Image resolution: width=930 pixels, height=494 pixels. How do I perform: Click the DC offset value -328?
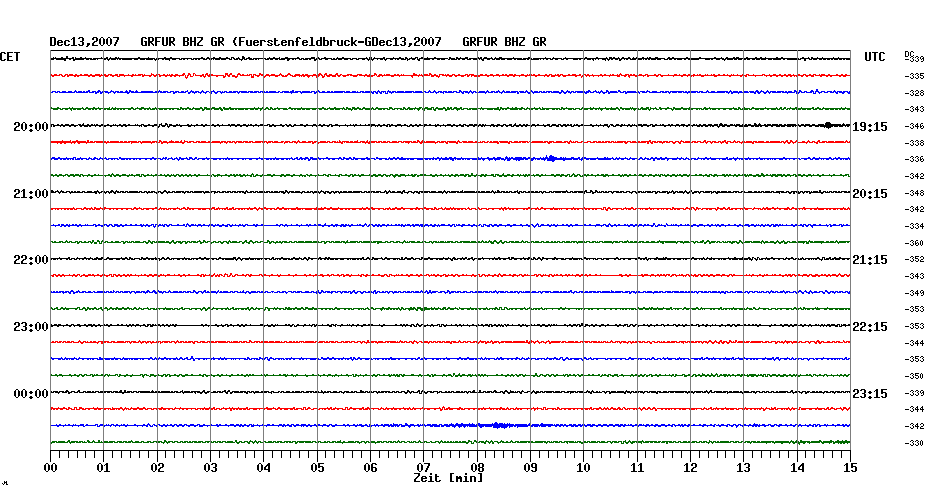(x=915, y=93)
